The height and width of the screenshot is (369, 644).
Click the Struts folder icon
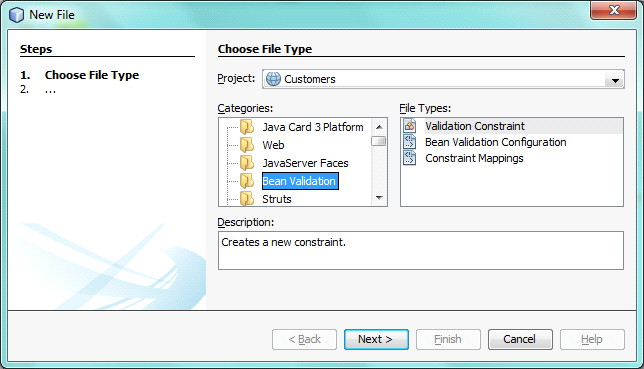[247, 199]
